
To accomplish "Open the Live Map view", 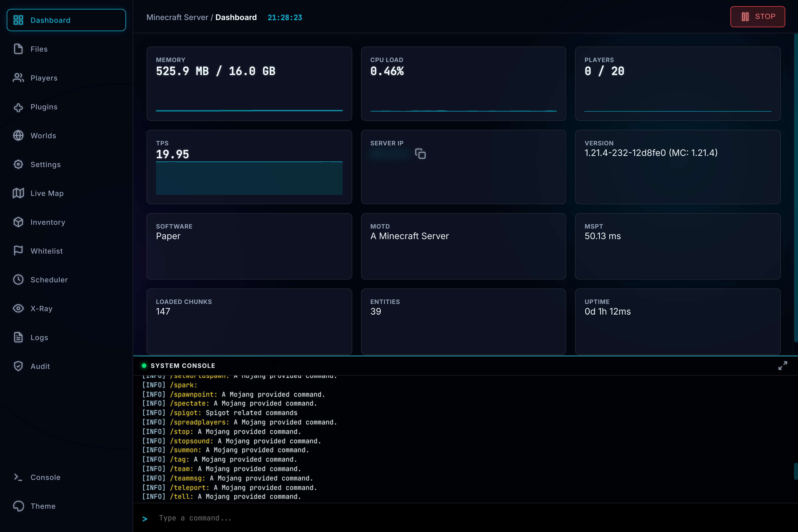I will click(46, 193).
